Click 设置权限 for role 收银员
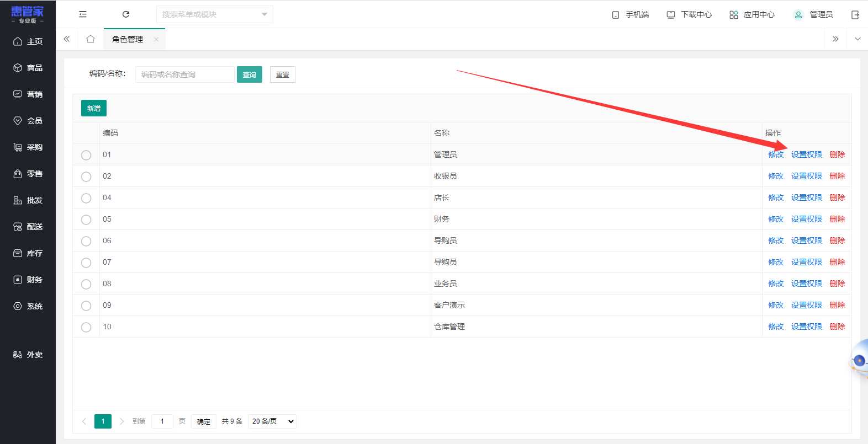Viewport: 868px width, 444px height. point(807,176)
